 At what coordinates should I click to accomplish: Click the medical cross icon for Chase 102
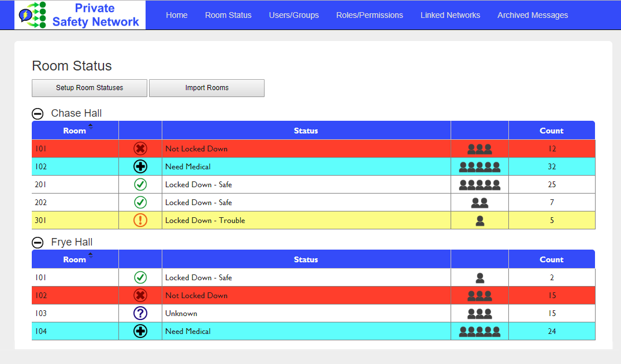coord(140,166)
